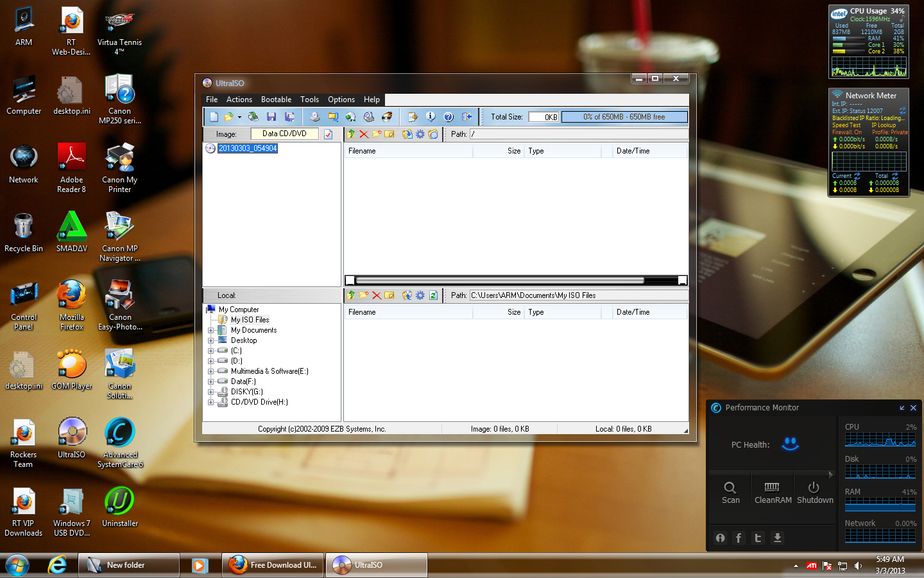Select the 20130303_054904 image root node
Image resolution: width=924 pixels, height=578 pixels.
point(247,148)
